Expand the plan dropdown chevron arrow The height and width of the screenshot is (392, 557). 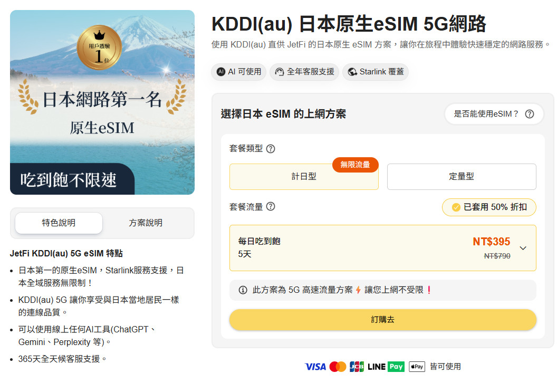tap(523, 248)
